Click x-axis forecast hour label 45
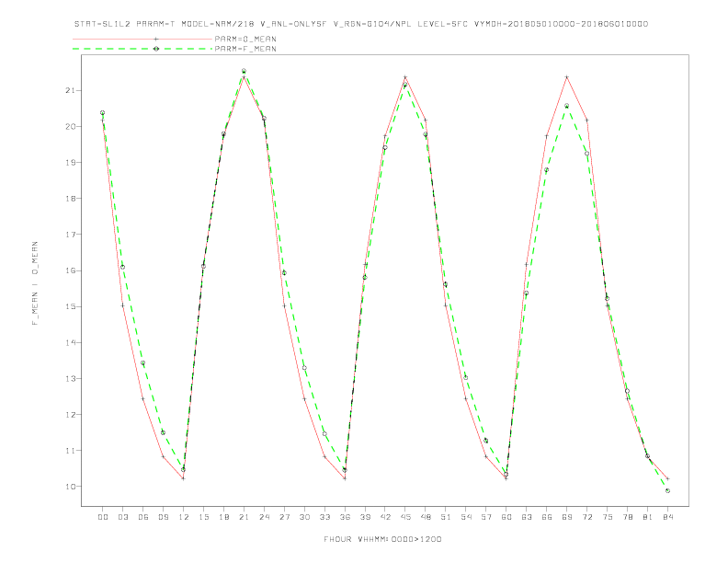 point(405,517)
